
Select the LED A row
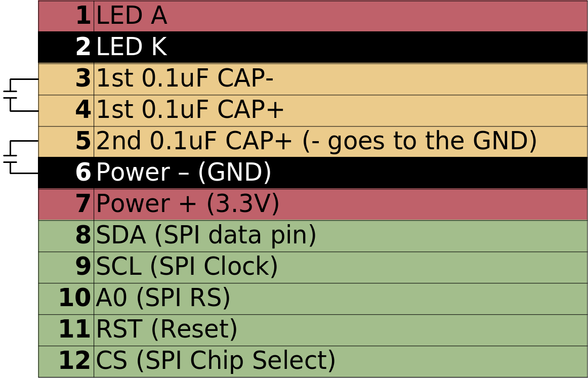click(131, 16)
